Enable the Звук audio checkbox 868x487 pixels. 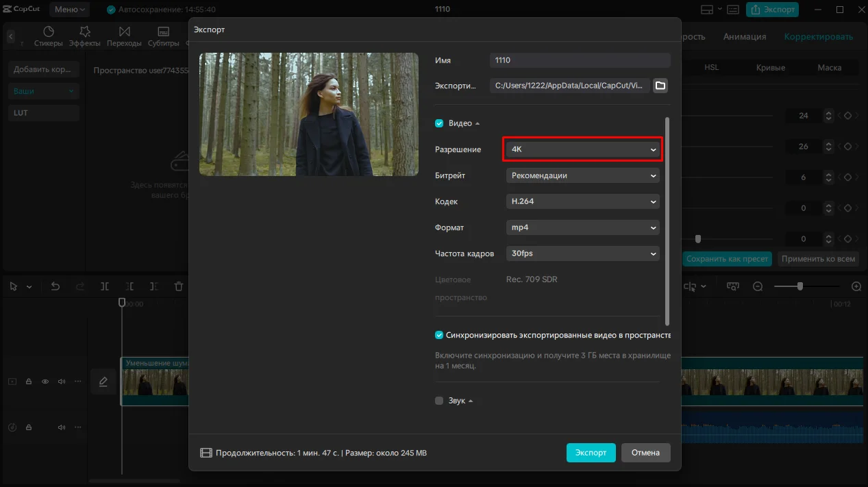439,401
